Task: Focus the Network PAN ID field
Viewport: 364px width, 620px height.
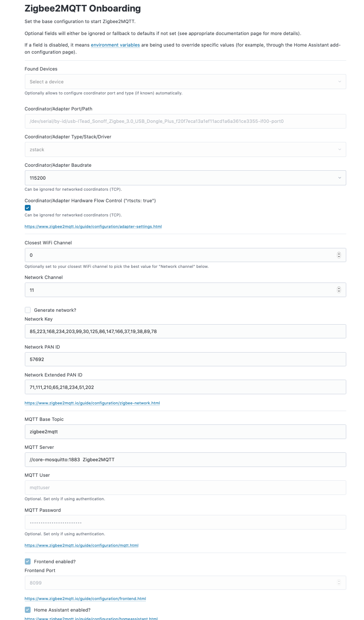Action: (185, 359)
